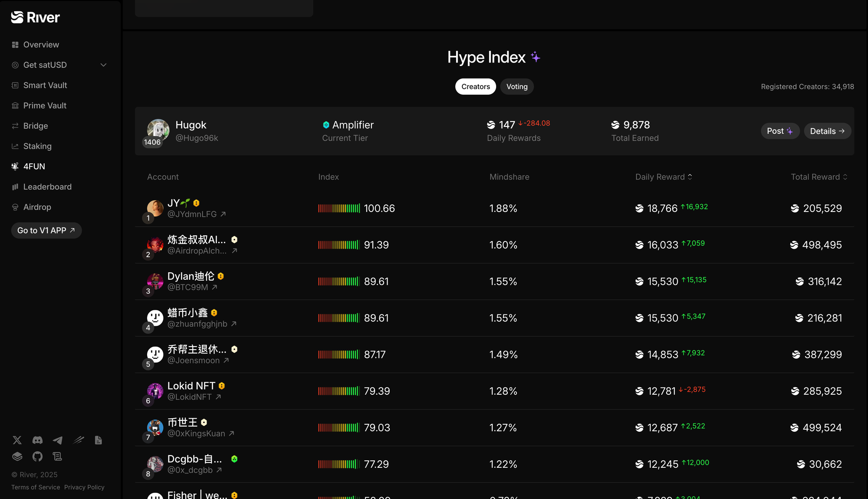
Task: Open Details for Hugok
Action: (827, 131)
